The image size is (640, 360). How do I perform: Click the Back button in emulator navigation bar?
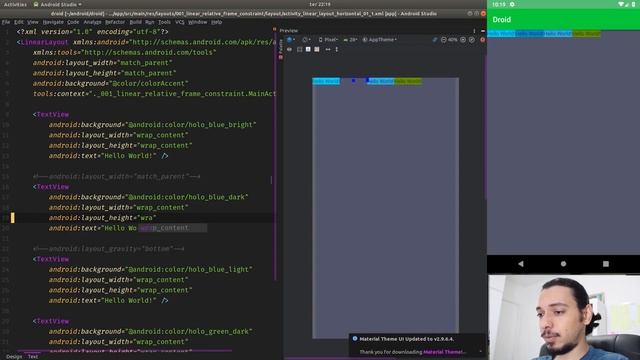(521, 264)
